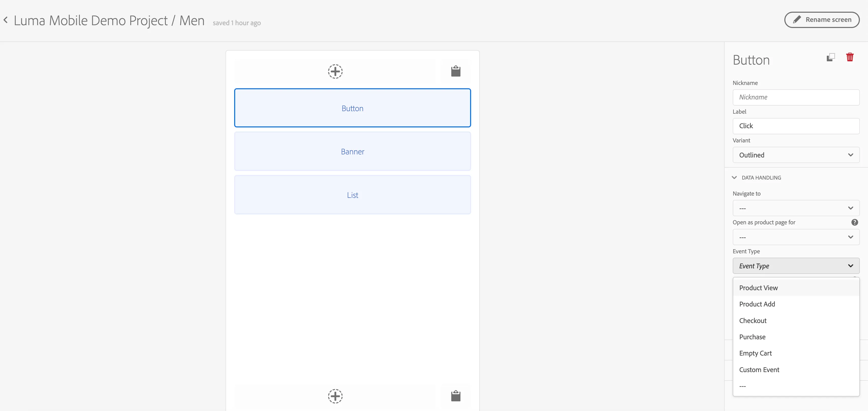Paste a component using the bottom clipboard icon
This screenshot has height=411, width=868.
point(456,396)
